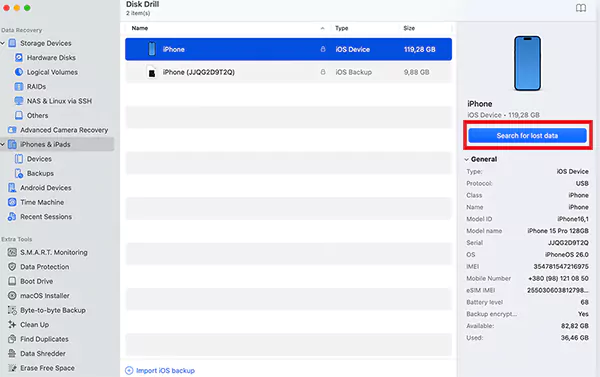The image size is (600, 377).
Task: Sort the list by the Type column
Action: click(342, 28)
